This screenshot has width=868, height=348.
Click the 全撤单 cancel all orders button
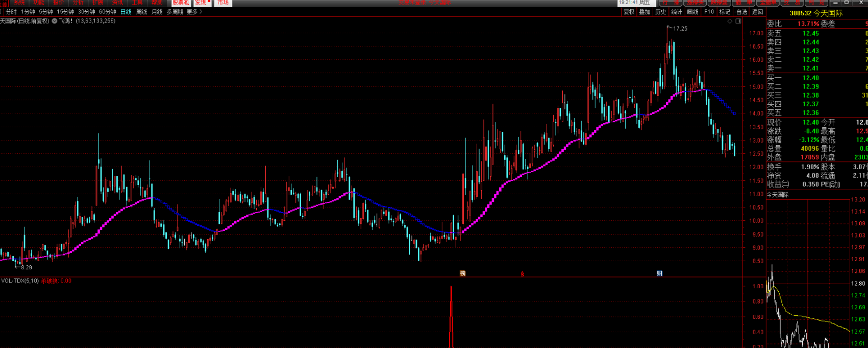[768, 3]
